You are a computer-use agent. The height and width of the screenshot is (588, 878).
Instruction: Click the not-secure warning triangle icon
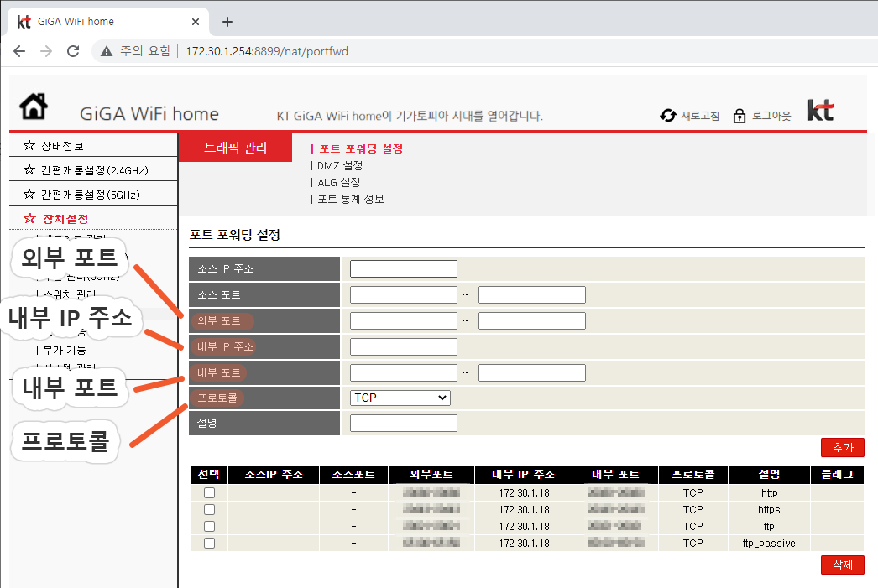(107, 51)
